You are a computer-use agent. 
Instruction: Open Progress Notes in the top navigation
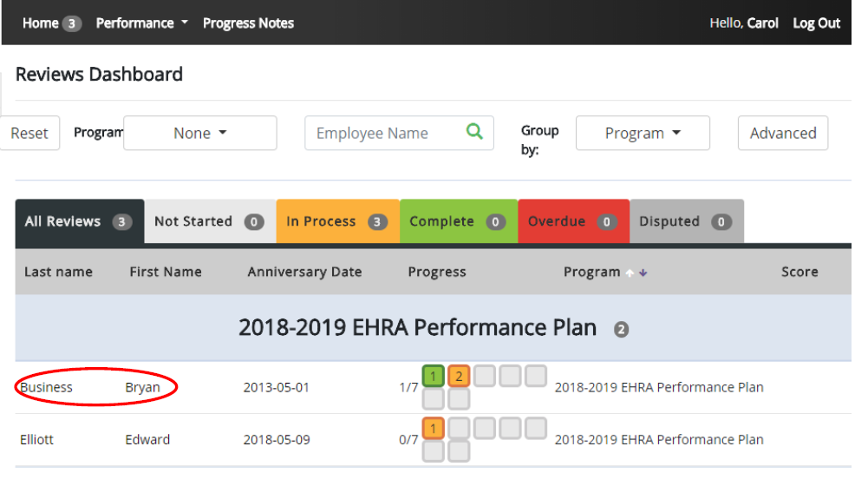(x=248, y=23)
